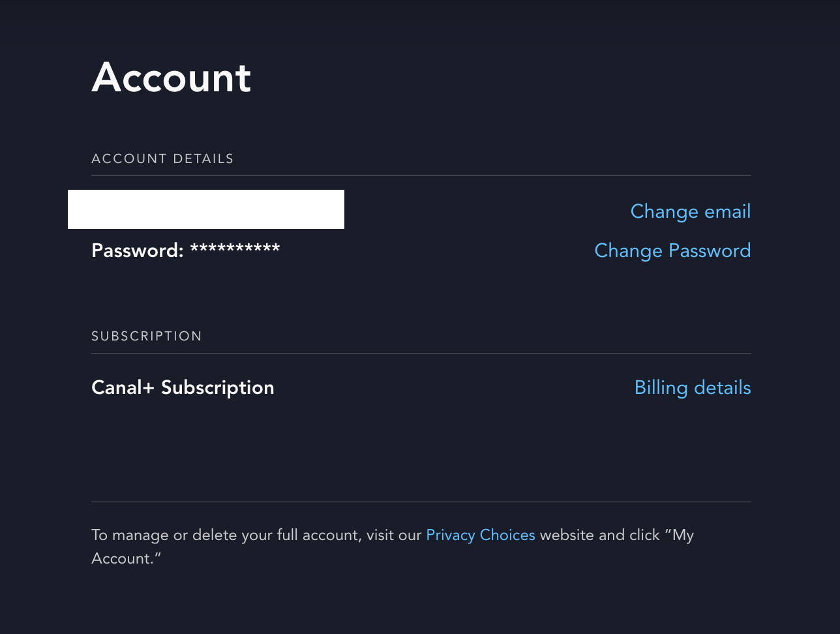Click the Password: label text
Viewport: 840px width, 634px height.
click(138, 250)
